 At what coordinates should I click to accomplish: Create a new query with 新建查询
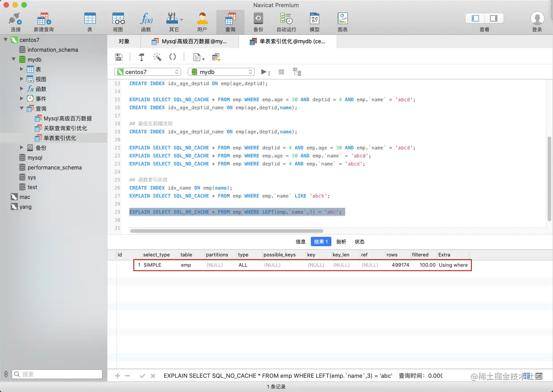44,22
